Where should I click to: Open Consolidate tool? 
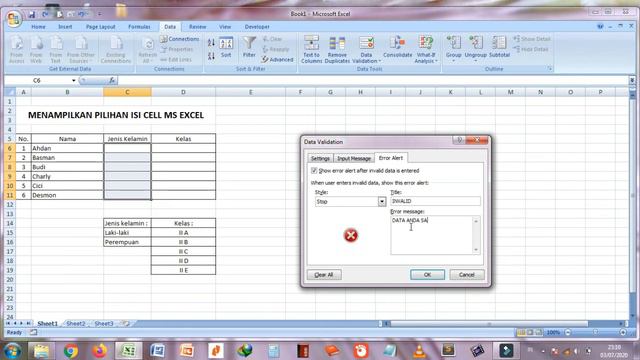[x=397, y=47]
